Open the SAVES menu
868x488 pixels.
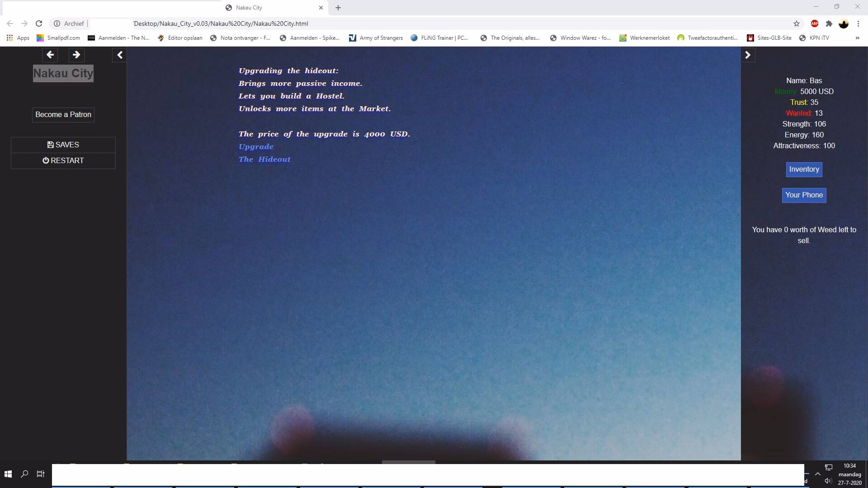(x=63, y=145)
